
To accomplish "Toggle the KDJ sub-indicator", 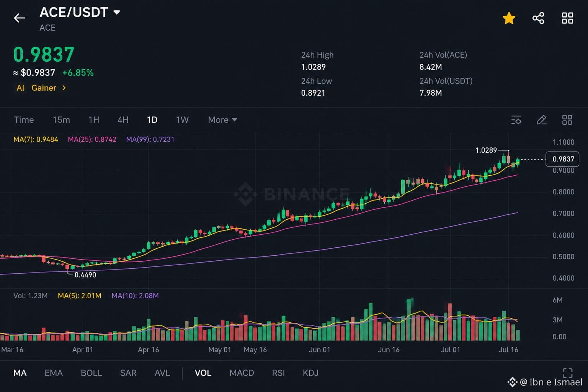I will pyautogui.click(x=310, y=373).
